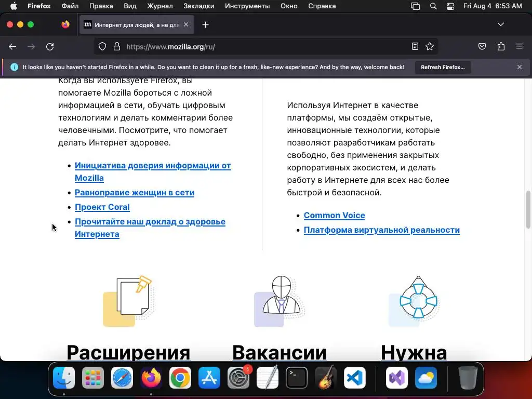Screen dimensions: 532x399
Task: Save page to Pocket
Action: pos(482,46)
